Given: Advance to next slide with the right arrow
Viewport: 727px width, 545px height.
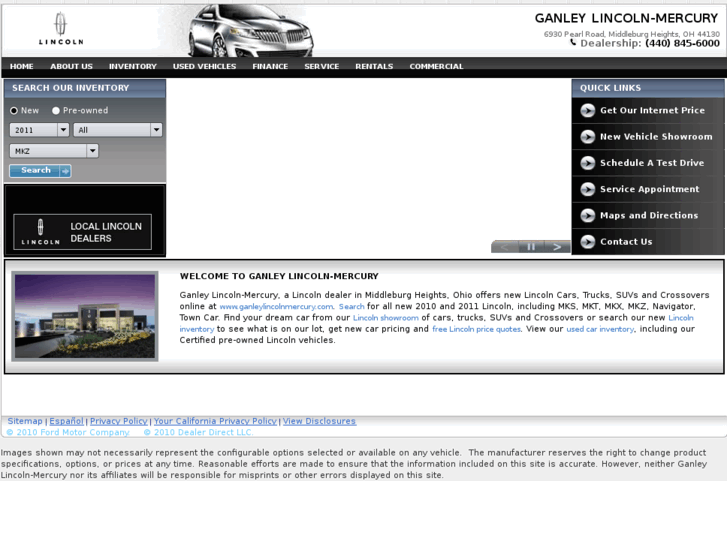Looking at the screenshot, I should point(557,247).
